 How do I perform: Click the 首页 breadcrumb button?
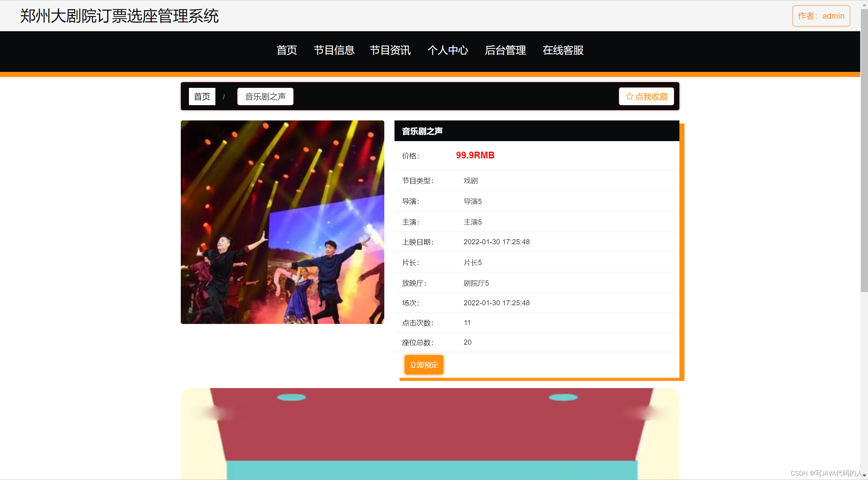202,97
